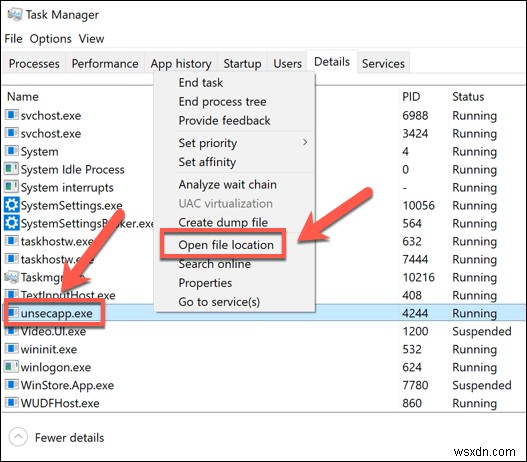527x462 pixels.
Task: Click icon of taskhostw.exe PID 632
Action: [x=12, y=241]
